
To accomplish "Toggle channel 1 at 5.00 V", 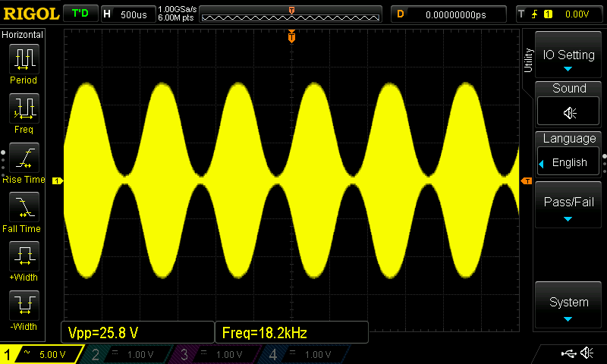I will click(39, 354).
